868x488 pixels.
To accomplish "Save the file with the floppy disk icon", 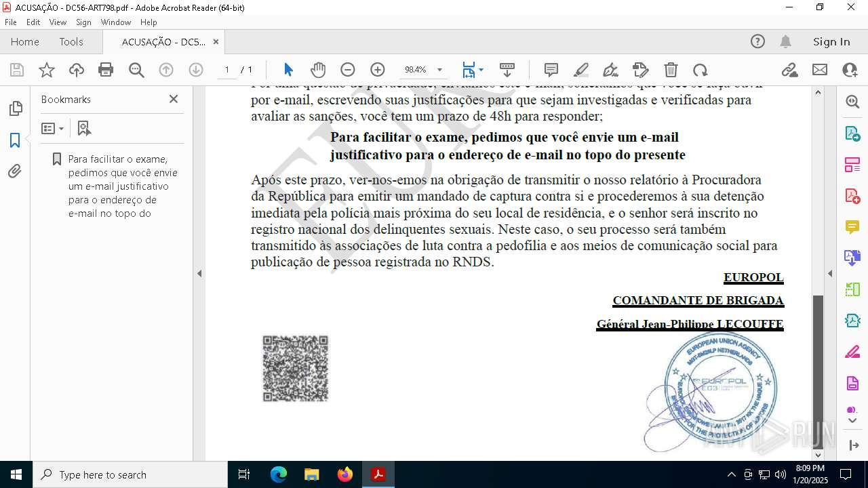I will 17,70.
